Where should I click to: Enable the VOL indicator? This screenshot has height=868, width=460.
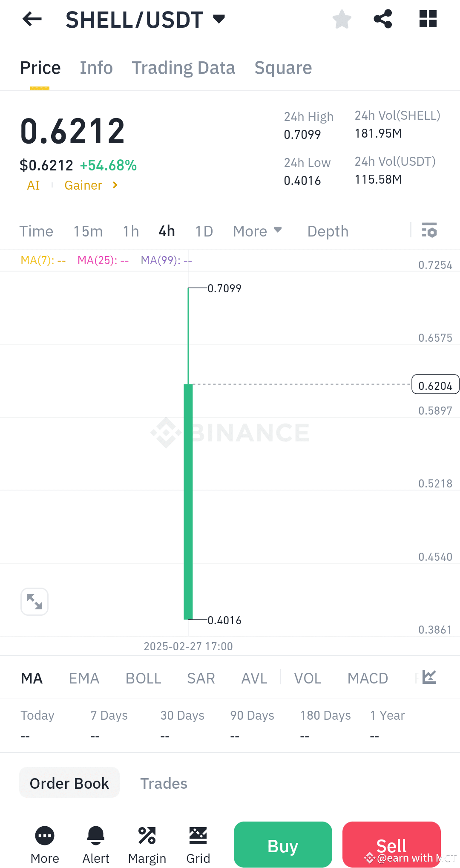pyautogui.click(x=308, y=678)
